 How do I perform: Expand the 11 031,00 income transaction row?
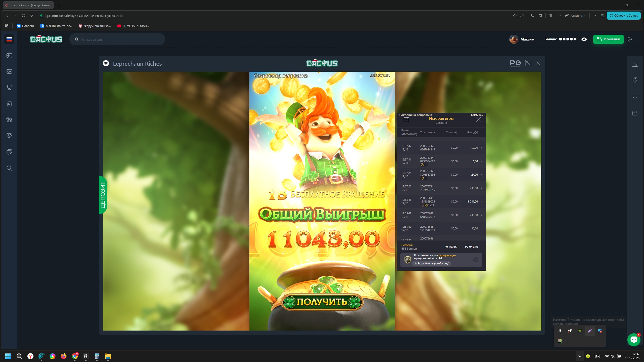[x=481, y=202]
